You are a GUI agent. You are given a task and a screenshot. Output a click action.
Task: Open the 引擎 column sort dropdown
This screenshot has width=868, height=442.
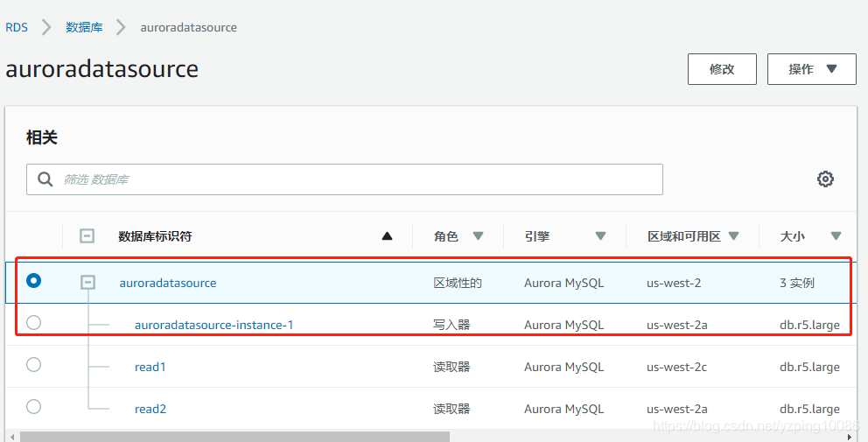pos(600,236)
